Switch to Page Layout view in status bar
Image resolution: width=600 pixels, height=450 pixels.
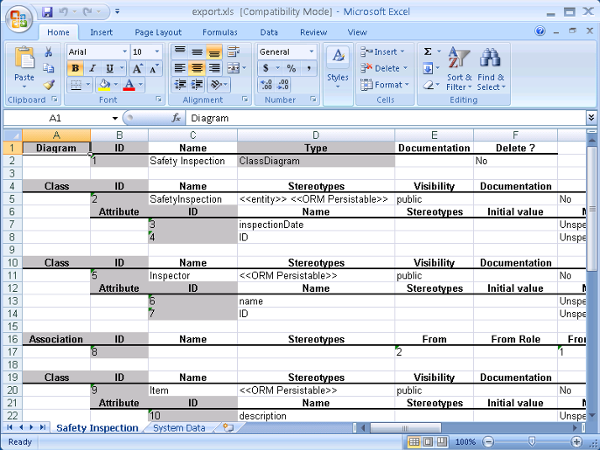click(428, 442)
